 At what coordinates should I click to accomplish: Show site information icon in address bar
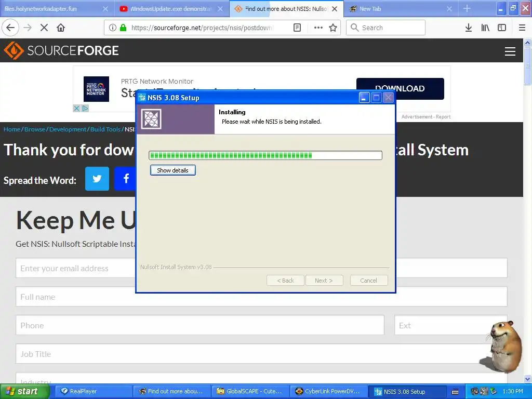(112, 28)
